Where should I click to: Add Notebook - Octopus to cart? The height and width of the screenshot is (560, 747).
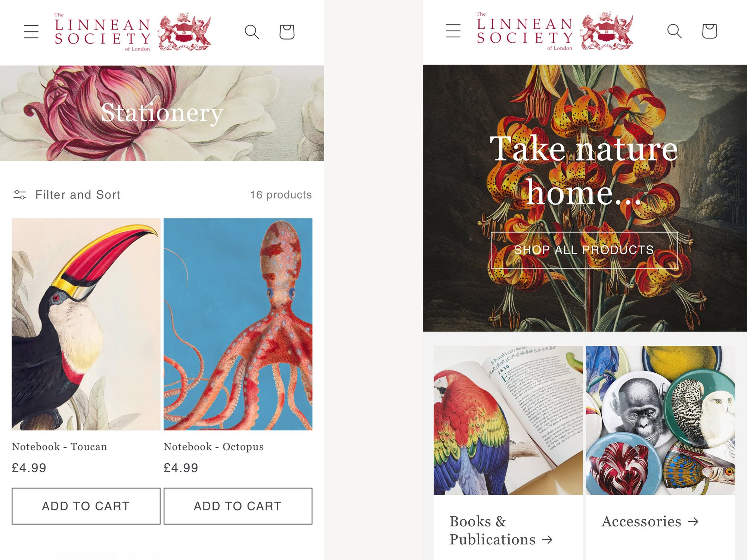238,506
